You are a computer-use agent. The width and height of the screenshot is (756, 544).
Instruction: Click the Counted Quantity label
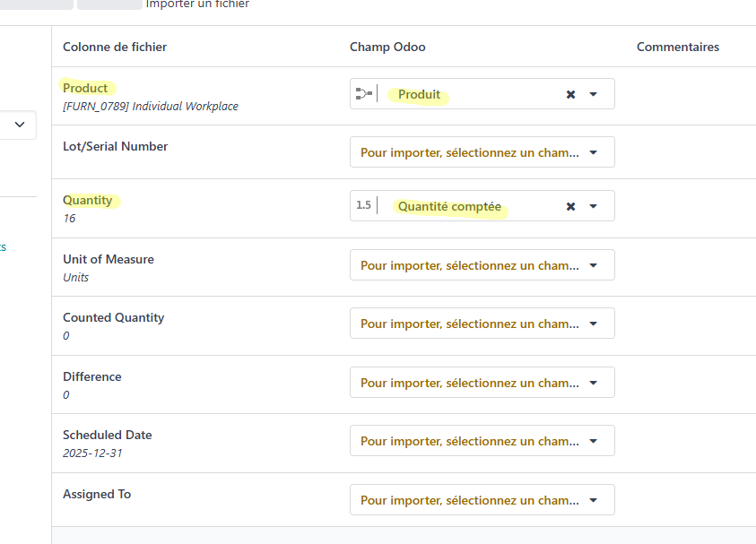pos(113,317)
